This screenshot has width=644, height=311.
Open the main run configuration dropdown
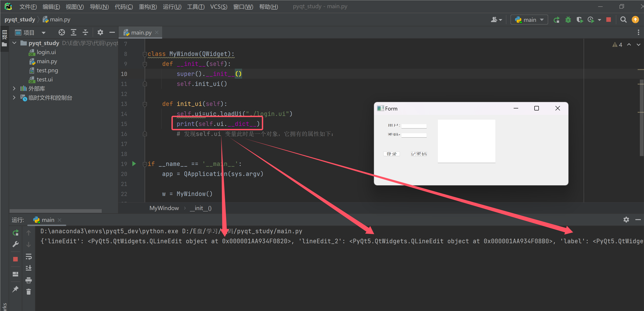click(x=529, y=20)
